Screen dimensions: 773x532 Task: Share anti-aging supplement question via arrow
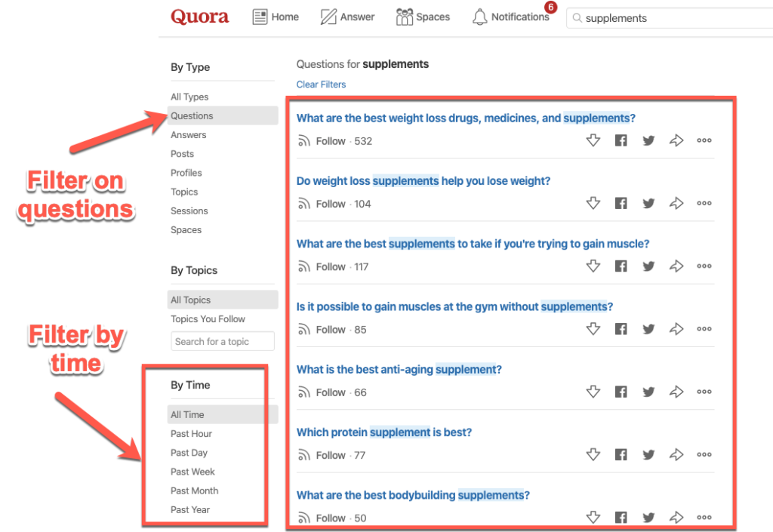[676, 392]
